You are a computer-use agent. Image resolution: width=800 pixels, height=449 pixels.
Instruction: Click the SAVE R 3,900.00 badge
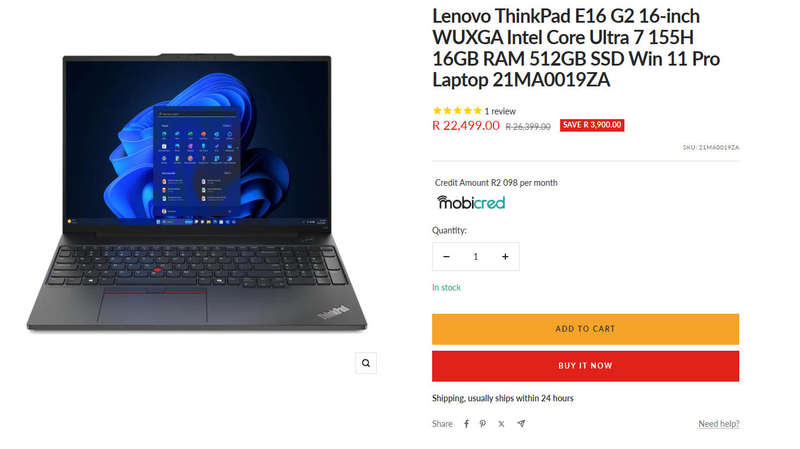tap(592, 125)
